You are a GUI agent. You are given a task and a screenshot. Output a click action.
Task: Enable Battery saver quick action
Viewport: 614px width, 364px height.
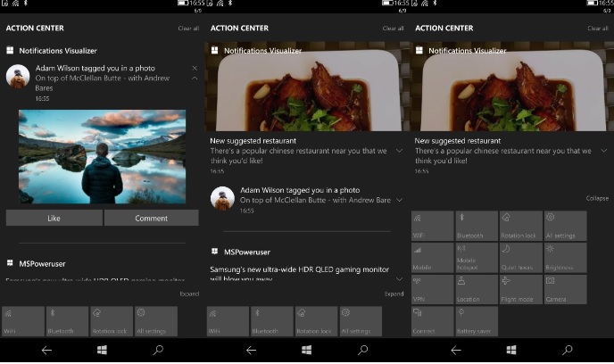tap(477, 320)
